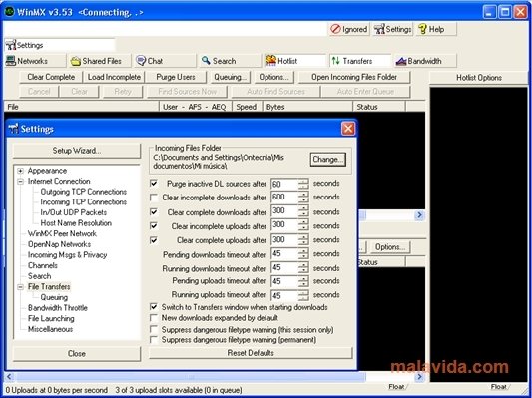Select File Launching tree item

(51, 318)
